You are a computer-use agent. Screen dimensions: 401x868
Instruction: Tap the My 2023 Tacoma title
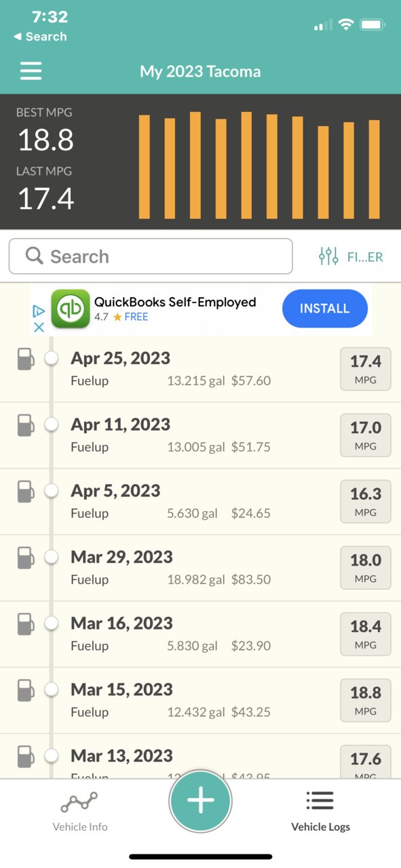coord(200,71)
